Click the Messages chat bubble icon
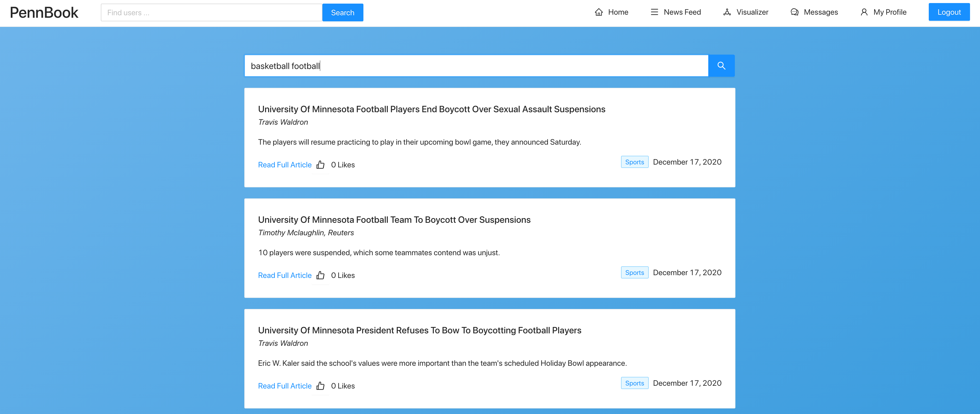980x414 pixels. 794,12
